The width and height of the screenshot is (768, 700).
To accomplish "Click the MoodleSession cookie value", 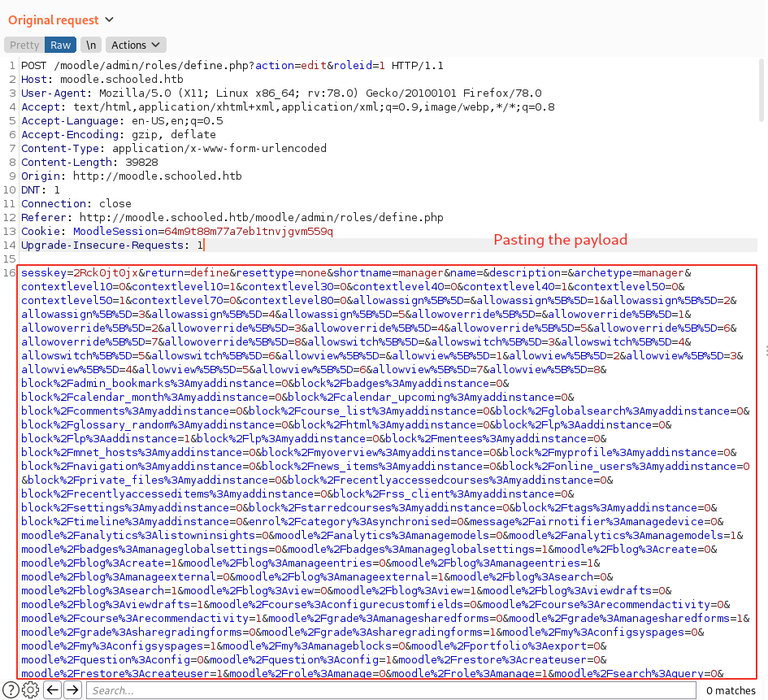I will point(249,231).
